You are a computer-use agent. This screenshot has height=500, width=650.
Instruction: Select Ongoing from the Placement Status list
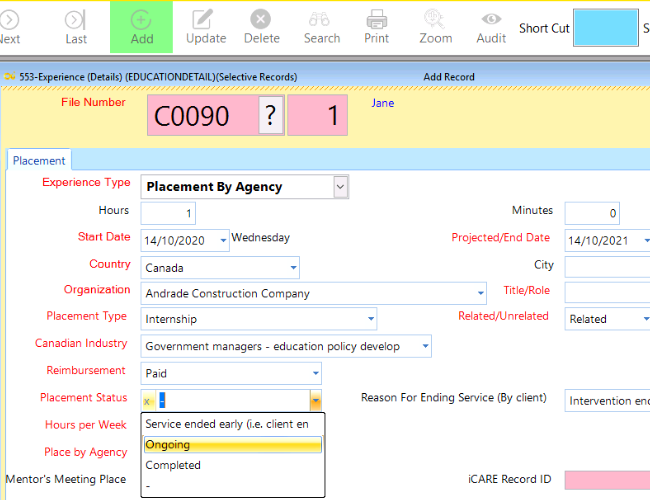pyautogui.click(x=232, y=445)
